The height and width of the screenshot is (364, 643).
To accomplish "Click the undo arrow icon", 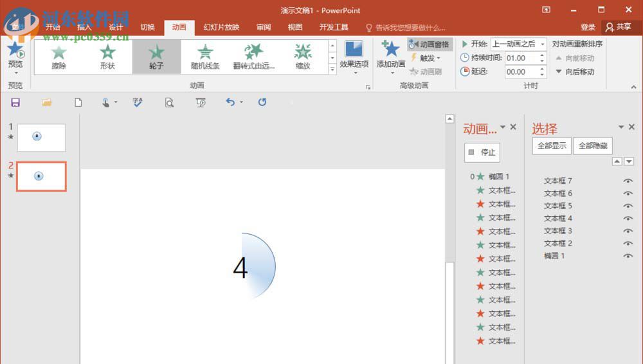I will (x=231, y=102).
